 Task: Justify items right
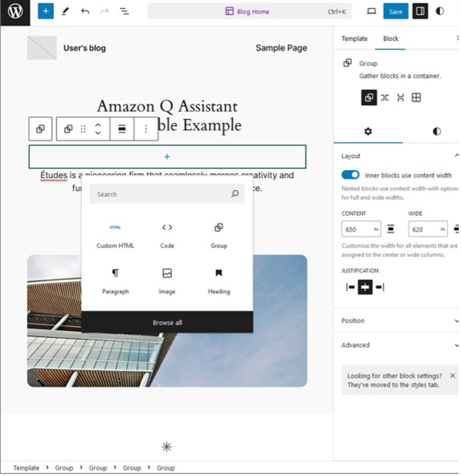point(380,287)
